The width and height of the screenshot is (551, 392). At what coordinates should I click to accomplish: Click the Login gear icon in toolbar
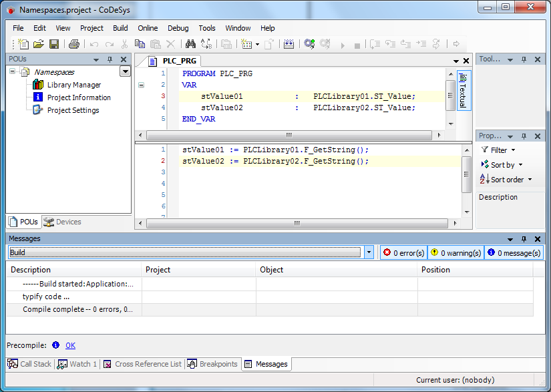point(309,44)
